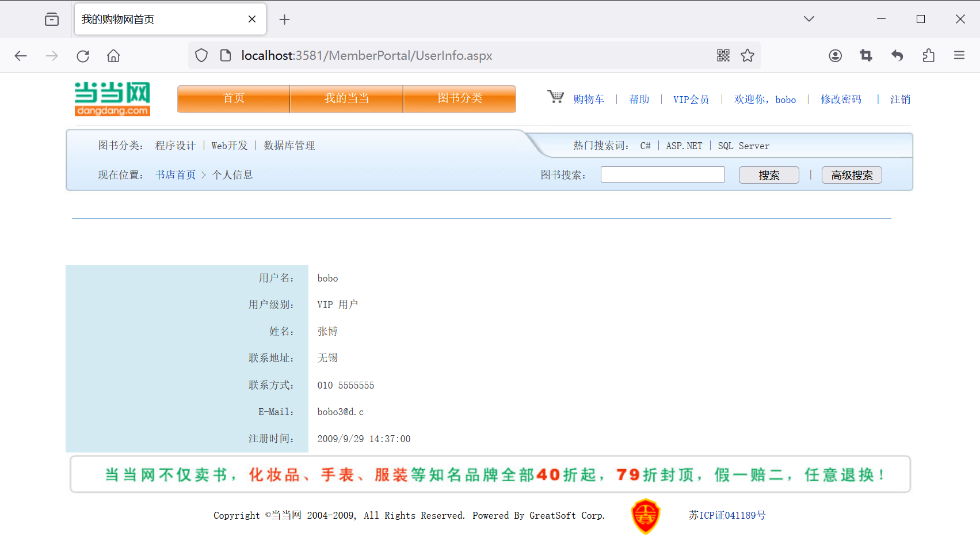Screen dimensions: 980x559
Task: Go to the browser home page icon
Action: click(113, 56)
